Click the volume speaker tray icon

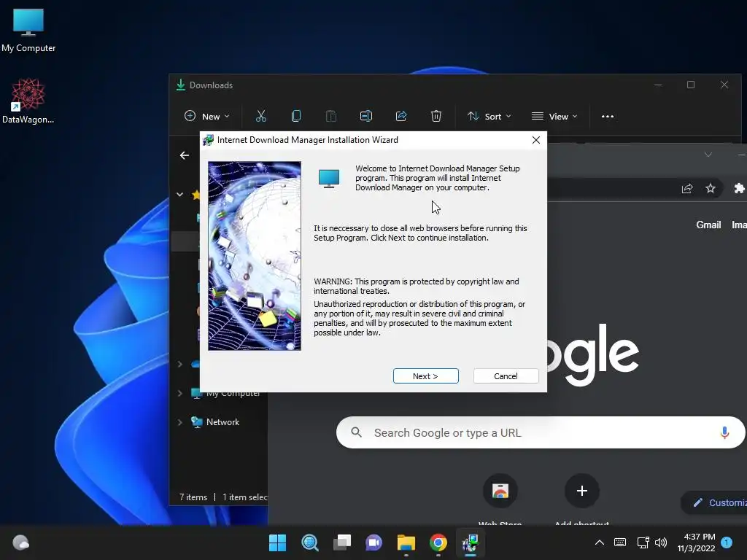pyautogui.click(x=661, y=542)
